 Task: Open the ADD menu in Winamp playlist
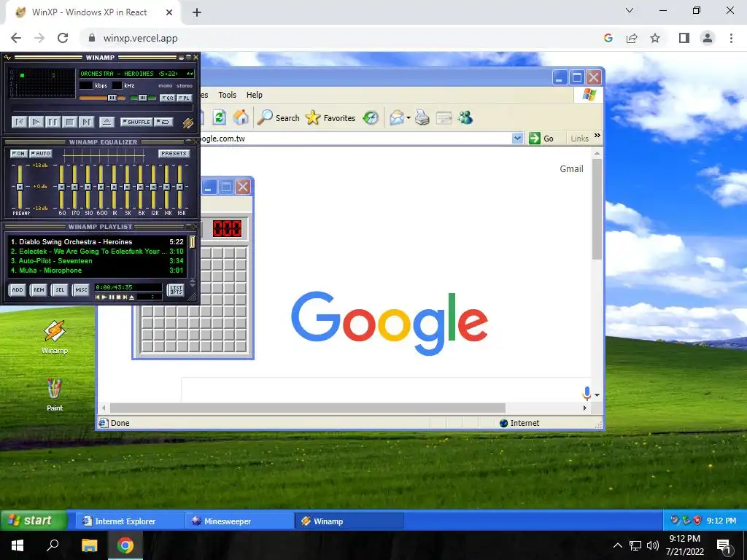point(18,289)
